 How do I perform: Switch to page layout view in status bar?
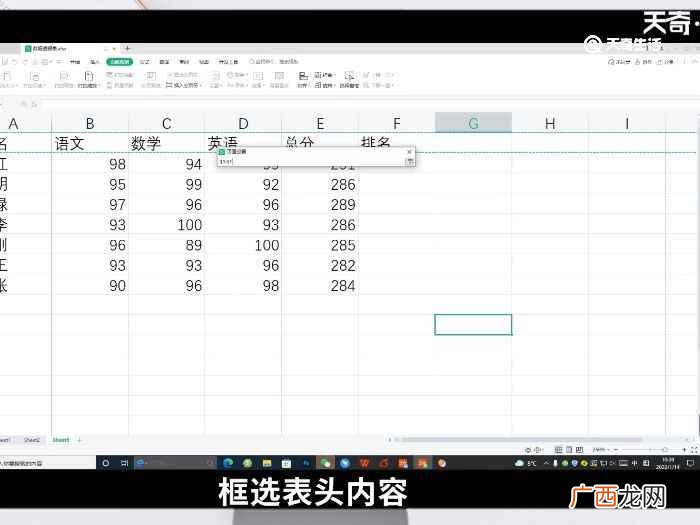point(569,450)
